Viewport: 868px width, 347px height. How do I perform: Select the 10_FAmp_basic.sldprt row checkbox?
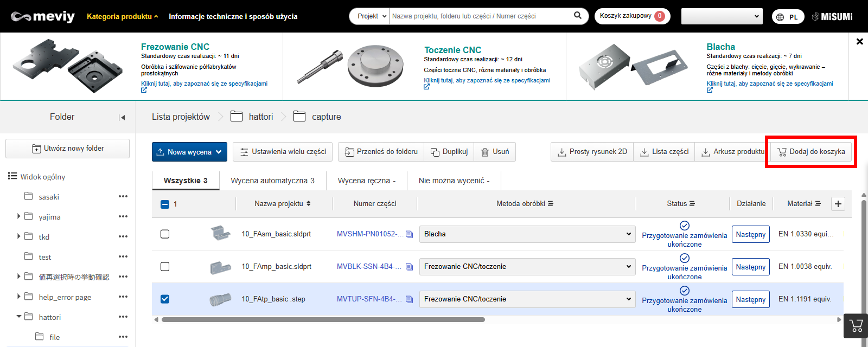165,267
